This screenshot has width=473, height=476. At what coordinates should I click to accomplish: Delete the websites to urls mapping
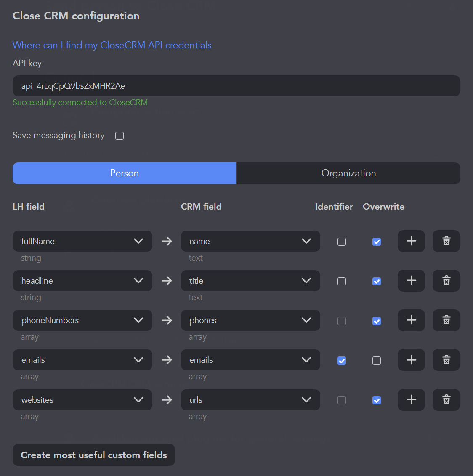pos(446,400)
